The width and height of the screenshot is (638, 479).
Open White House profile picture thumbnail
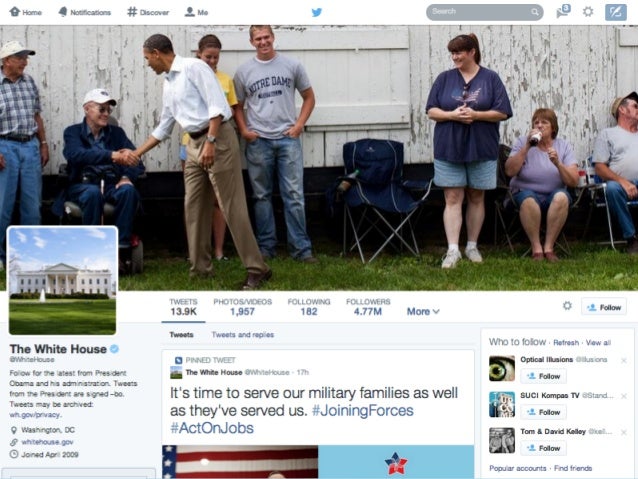[63, 281]
